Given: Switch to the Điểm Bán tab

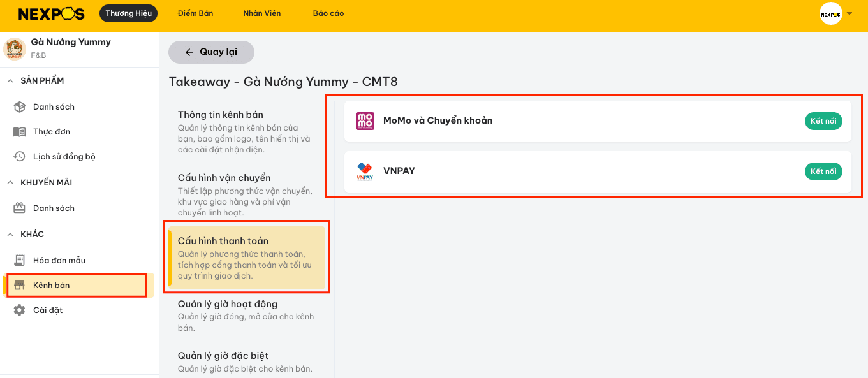Looking at the screenshot, I should coord(196,13).
